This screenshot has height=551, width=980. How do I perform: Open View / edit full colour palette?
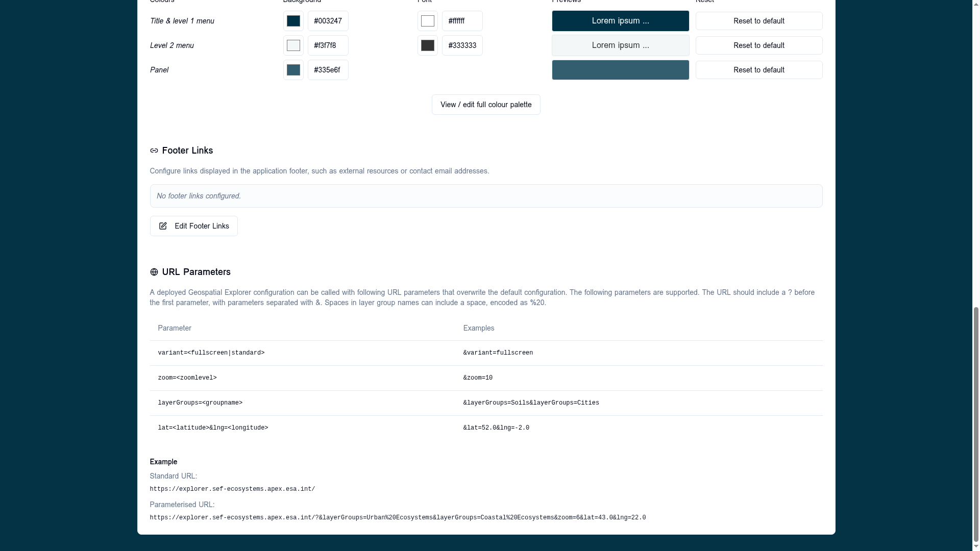click(486, 105)
